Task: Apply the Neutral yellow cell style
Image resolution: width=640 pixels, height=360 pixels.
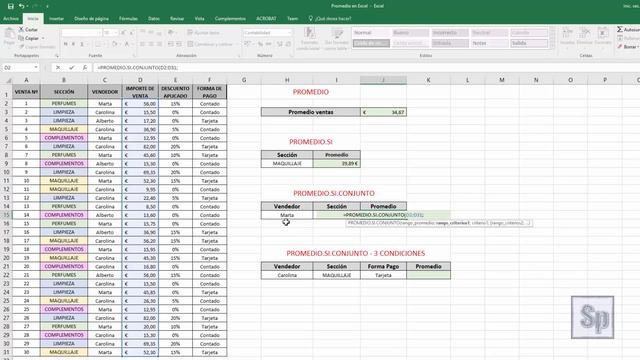Action: pyautogui.click(x=489, y=33)
